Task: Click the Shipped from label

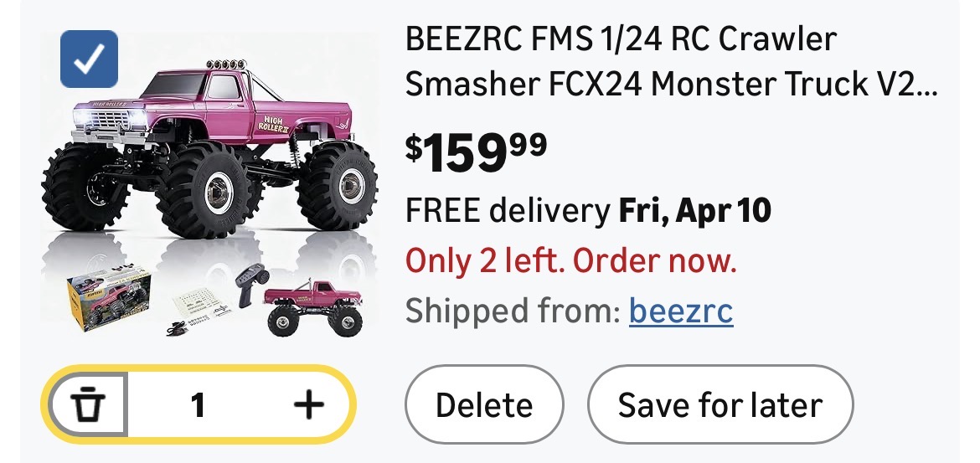Action: click(513, 312)
